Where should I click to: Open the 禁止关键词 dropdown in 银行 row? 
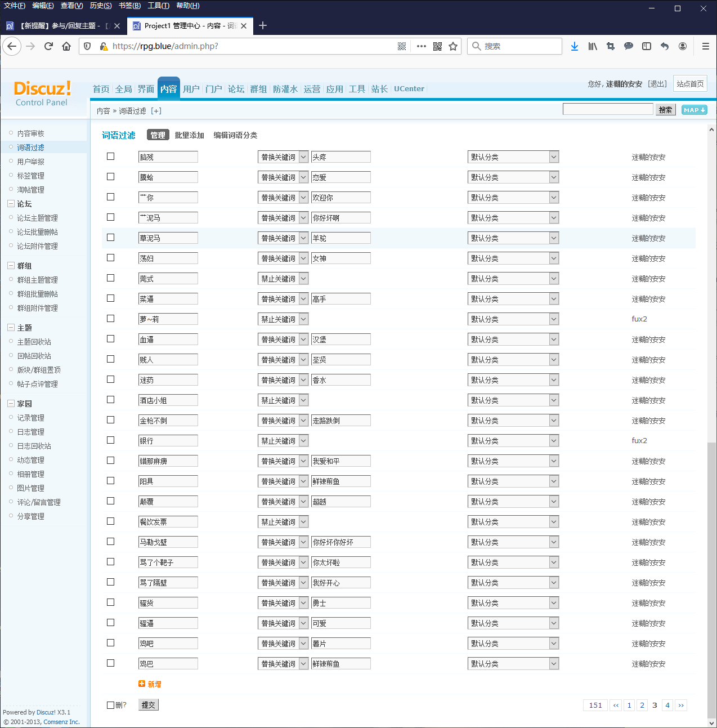click(x=283, y=441)
